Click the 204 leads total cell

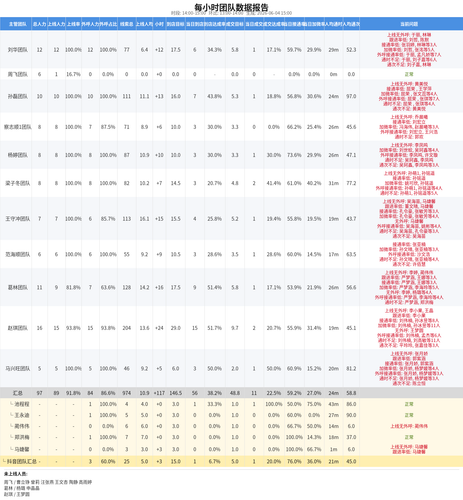point(126,328)
